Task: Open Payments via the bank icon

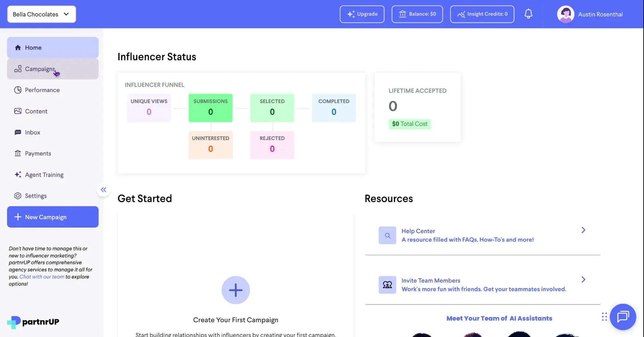Action: click(x=18, y=153)
